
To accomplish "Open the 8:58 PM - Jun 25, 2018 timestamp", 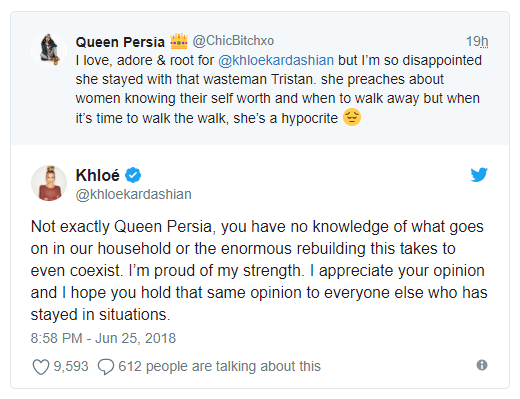I will (x=103, y=338).
